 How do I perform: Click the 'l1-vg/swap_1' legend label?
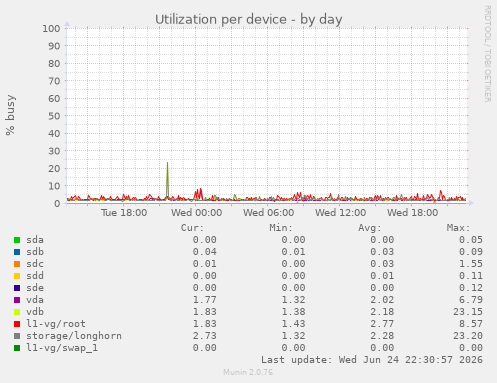point(62,348)
